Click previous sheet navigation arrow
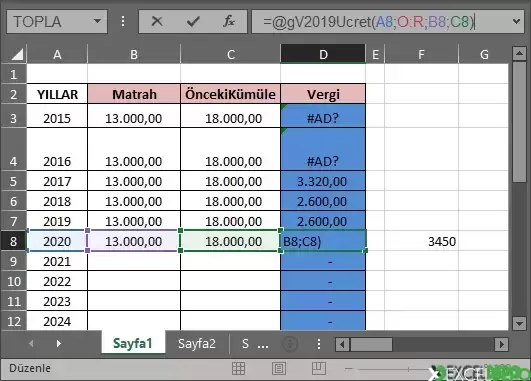The width and height of the screenshot is (531, 381). 31,344
